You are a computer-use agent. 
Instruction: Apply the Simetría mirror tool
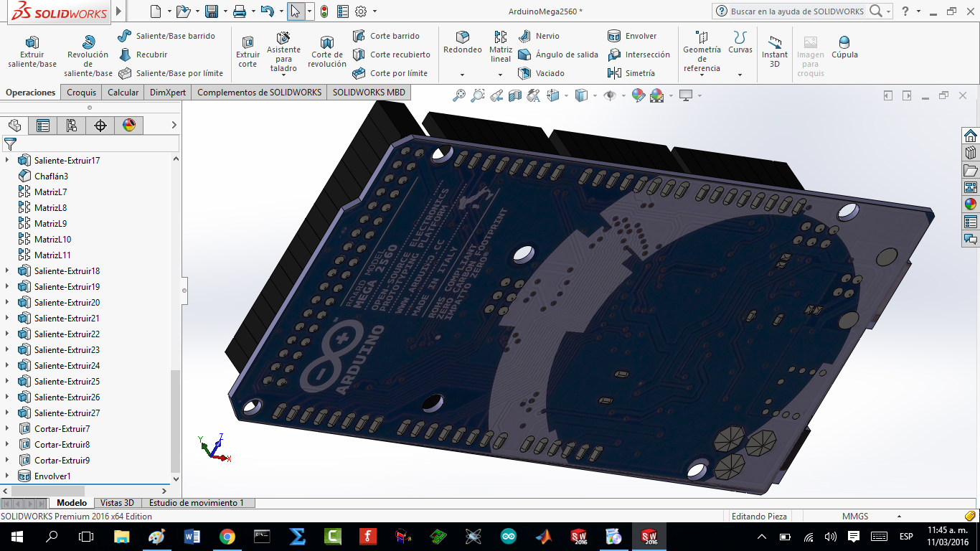tap(631, 73)
